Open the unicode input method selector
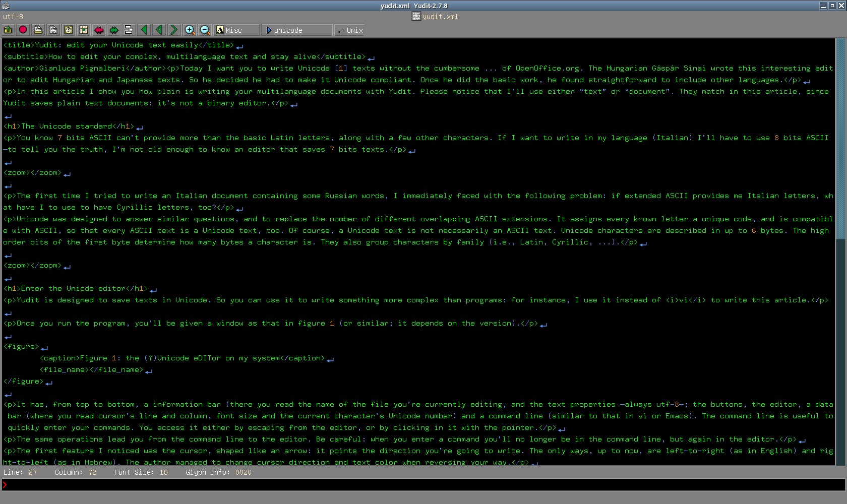Screen dimensions: 847x504 [297, 30]
